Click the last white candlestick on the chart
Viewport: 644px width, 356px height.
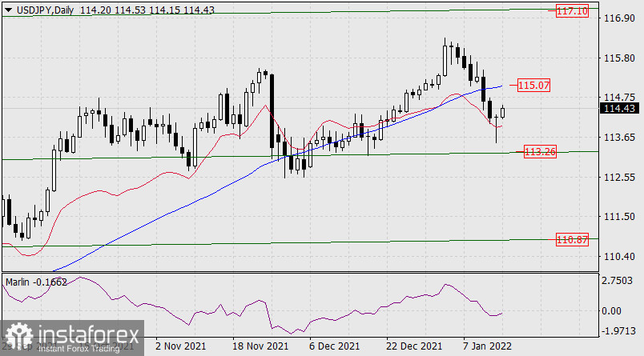pos(503,112)
